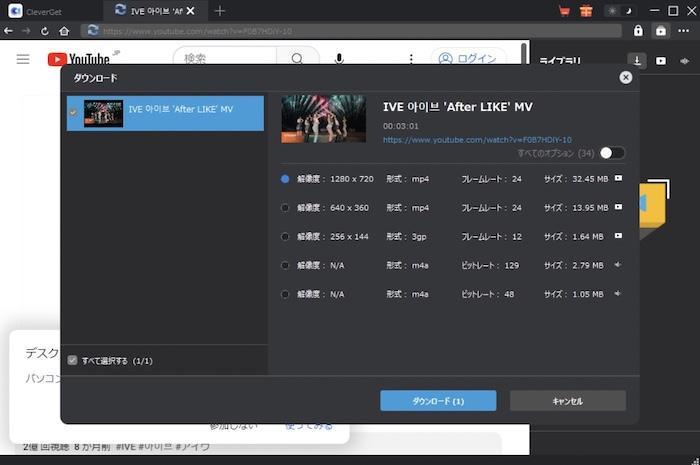Close the IVE browser tab
Image resolution: width=700 pixels, height=465 pixels.
coord(191,11)
